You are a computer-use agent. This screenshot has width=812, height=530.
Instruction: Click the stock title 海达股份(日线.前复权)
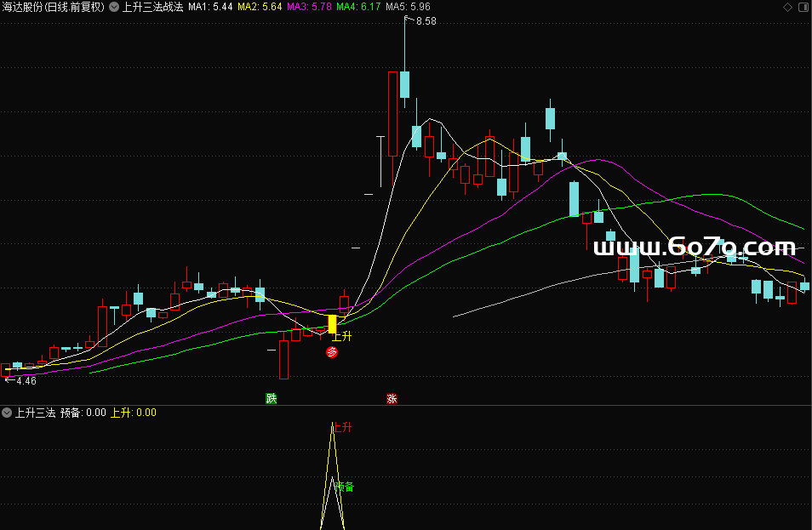(54, 7)
